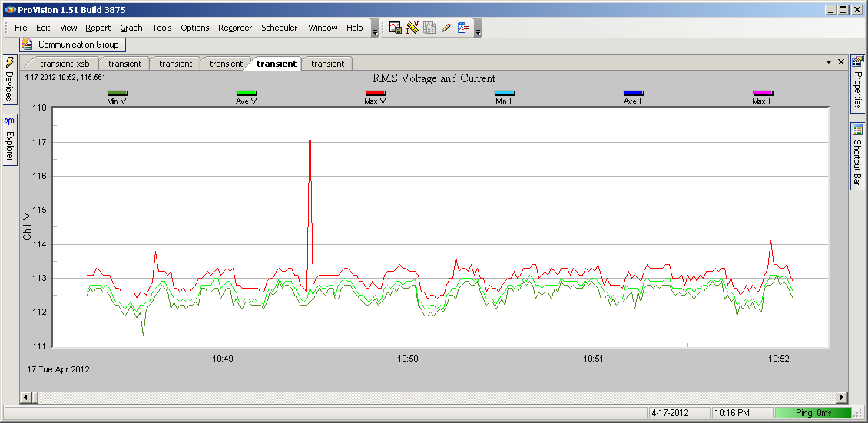This screenshot has width=868, height=423.
Task: Click the Communication Group icon
Action: coord(27,45)
